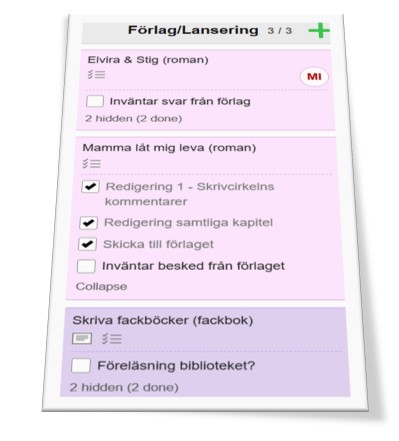The image size is (399, 441).
Task: Uncheck Skicka till förlaget task
Action: pos(87,244)
